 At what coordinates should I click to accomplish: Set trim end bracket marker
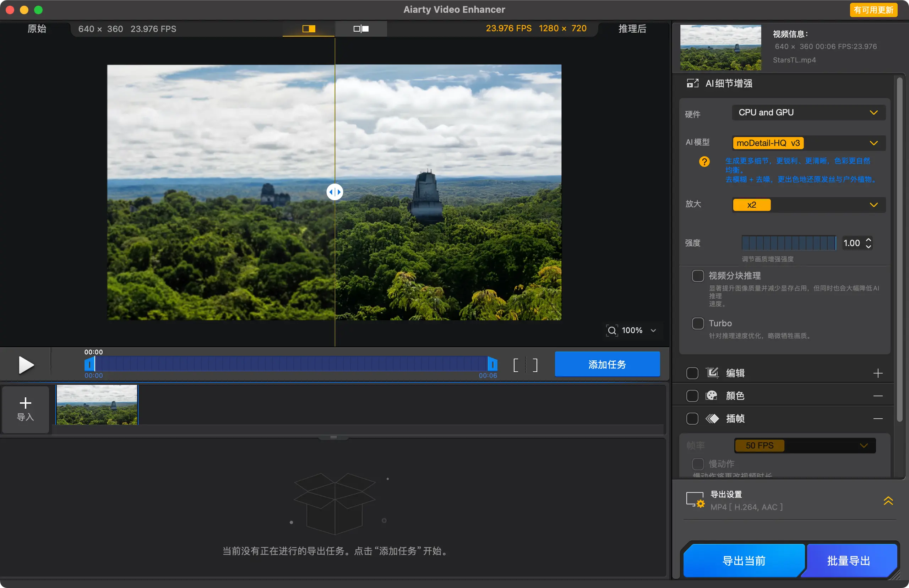pyautogui.click(x=535, y=365)
